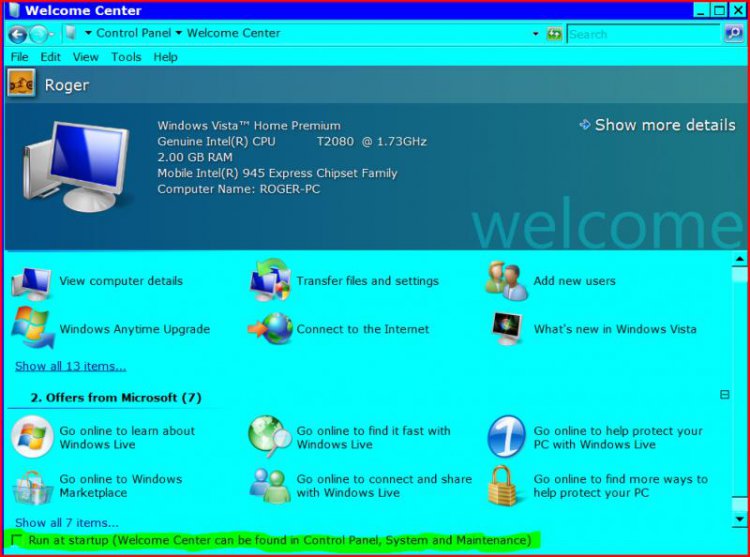750x557 pixels.
Task: Click Roger's user account picture
Action: (21, 83)
